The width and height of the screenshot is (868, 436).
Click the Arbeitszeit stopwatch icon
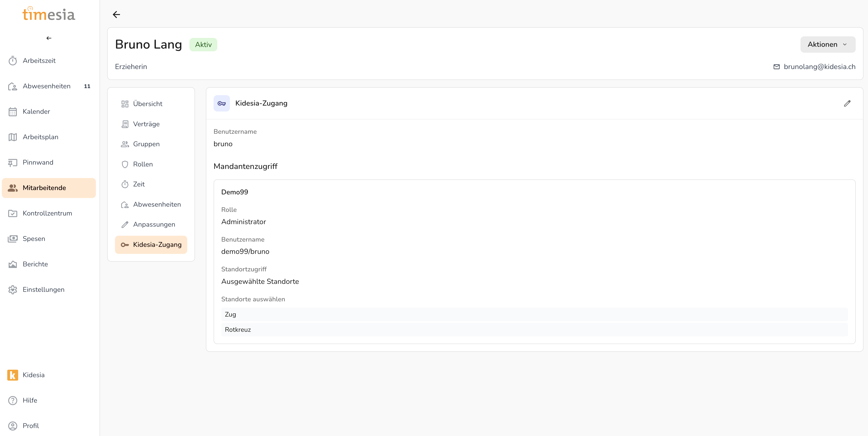tap(12, 61)
